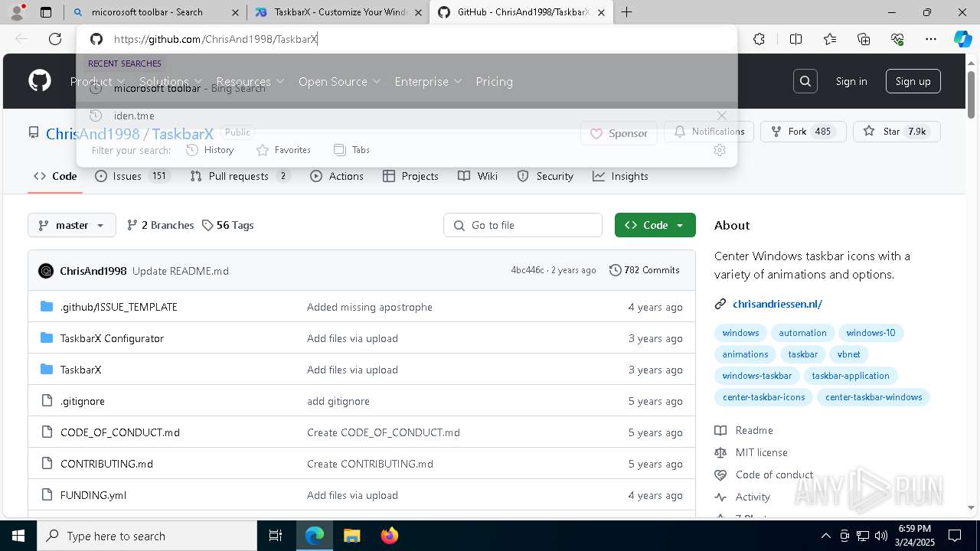
Task: Open Copilot sidebar icon
Action: click(962, 39)
